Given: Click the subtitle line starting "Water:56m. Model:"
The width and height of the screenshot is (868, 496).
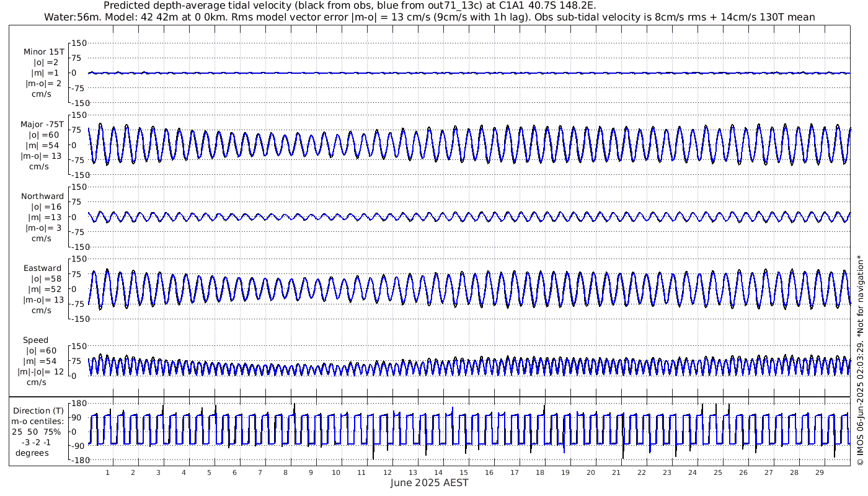Looking at the screenshot, I should coord(430,17).
